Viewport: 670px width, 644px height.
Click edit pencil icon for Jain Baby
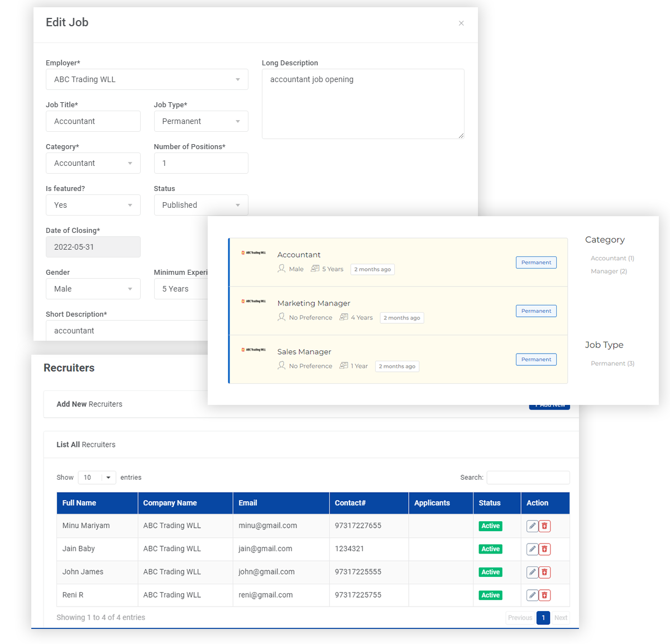click(532, 549)
